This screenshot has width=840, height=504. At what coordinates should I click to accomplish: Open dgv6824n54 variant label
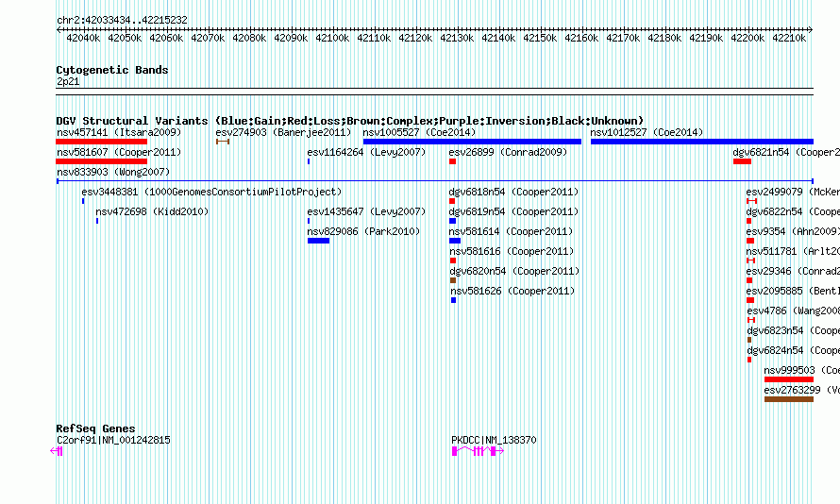tap(794, 350)
